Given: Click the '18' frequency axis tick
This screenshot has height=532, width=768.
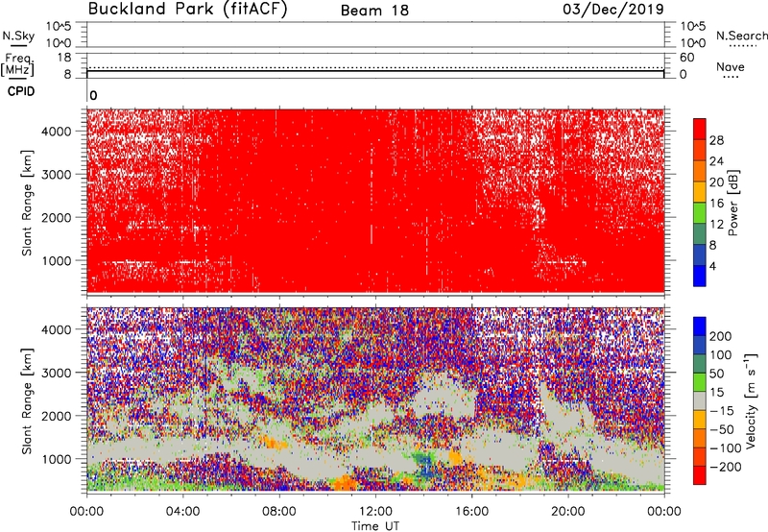Looking at the screenshot, I should (64, 58).
